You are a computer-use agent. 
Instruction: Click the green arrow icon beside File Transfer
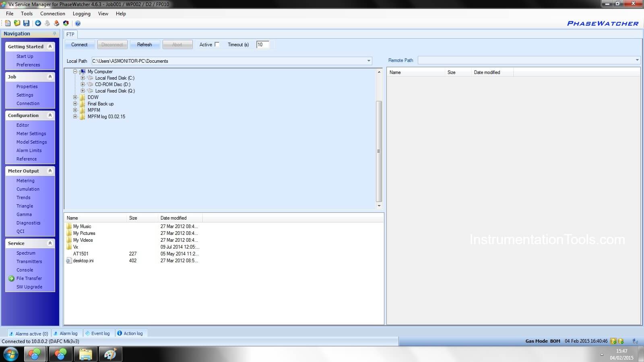point(11,278)
